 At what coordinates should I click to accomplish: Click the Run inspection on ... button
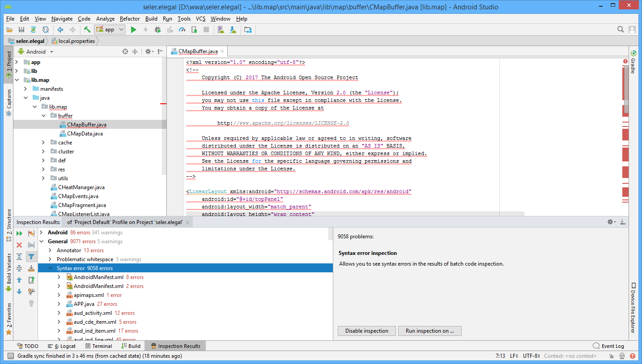pos(429,331)
